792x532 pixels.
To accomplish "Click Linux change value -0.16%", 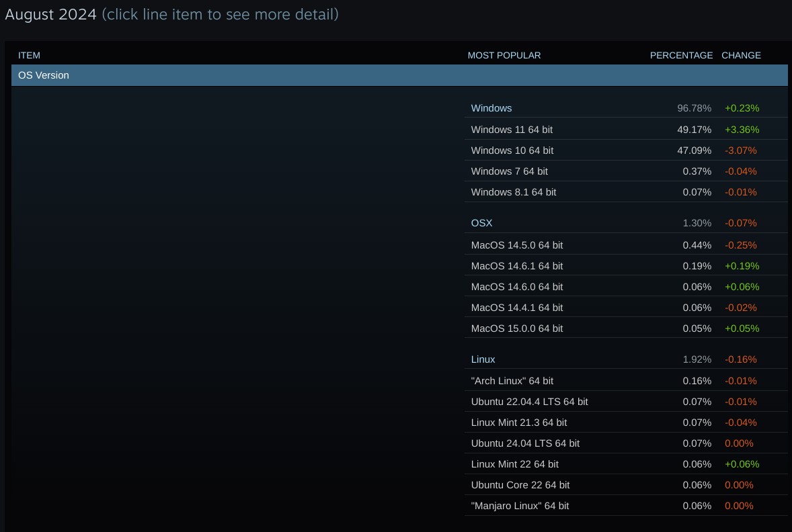I will [x=740, y=359].
